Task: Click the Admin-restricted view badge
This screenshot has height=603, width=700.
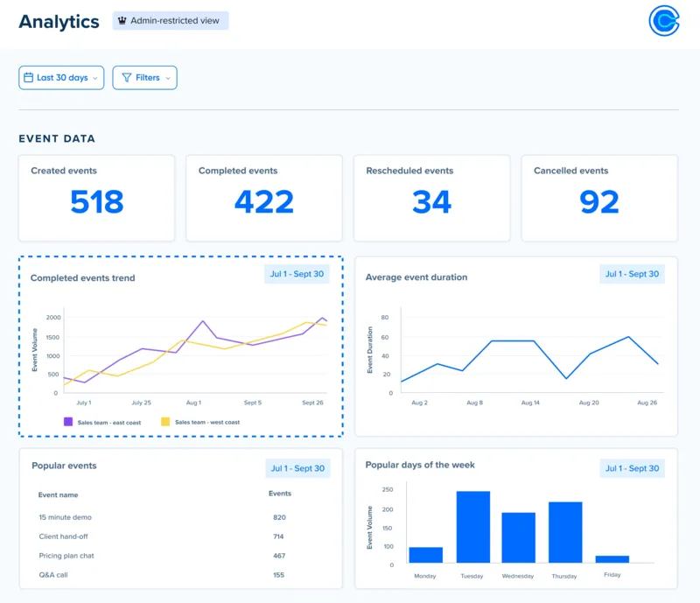Action: pyautogui.click(x=171, y=21)
